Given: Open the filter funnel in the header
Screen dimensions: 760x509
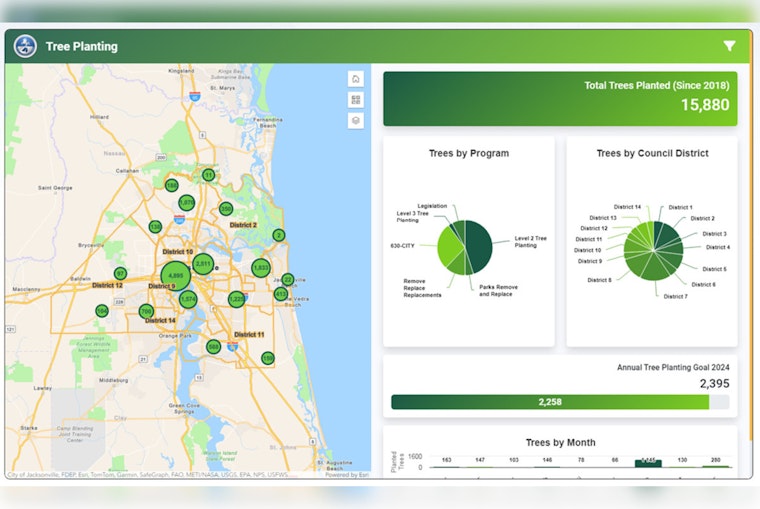Looking at the screenshot, I should [729, 46].
